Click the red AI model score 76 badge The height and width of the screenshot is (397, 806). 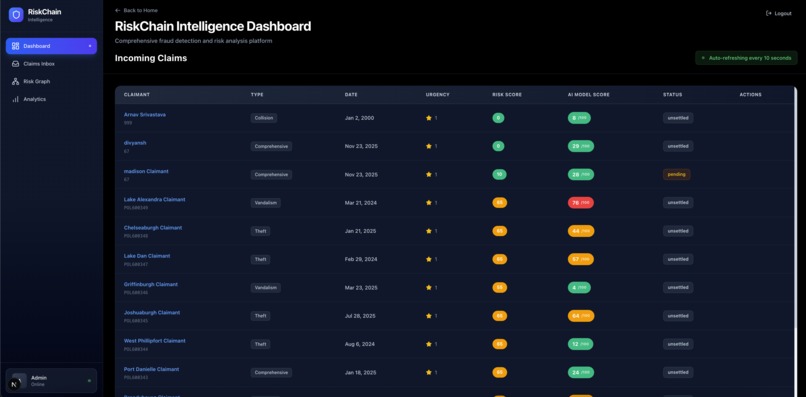(x=581, y=203)
